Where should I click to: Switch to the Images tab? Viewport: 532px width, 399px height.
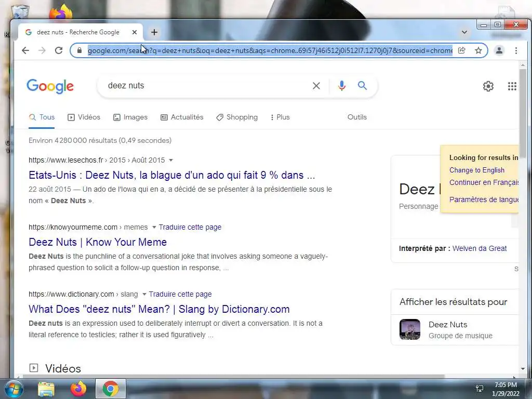[x=130, y=117]
